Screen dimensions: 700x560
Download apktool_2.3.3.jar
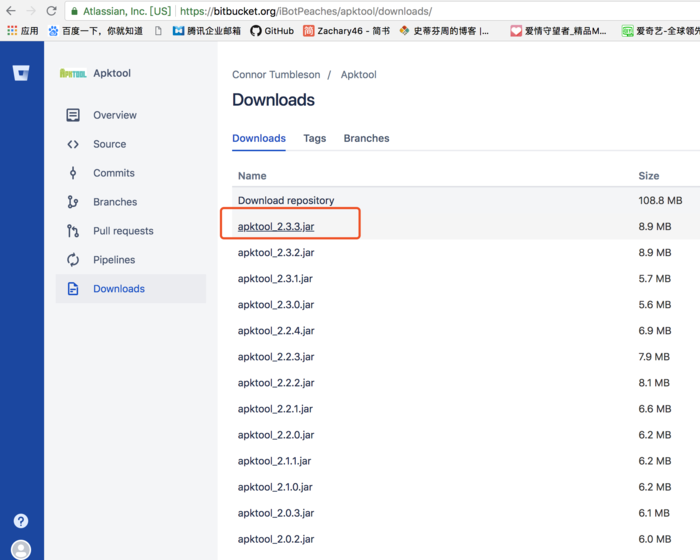(276, 226)
